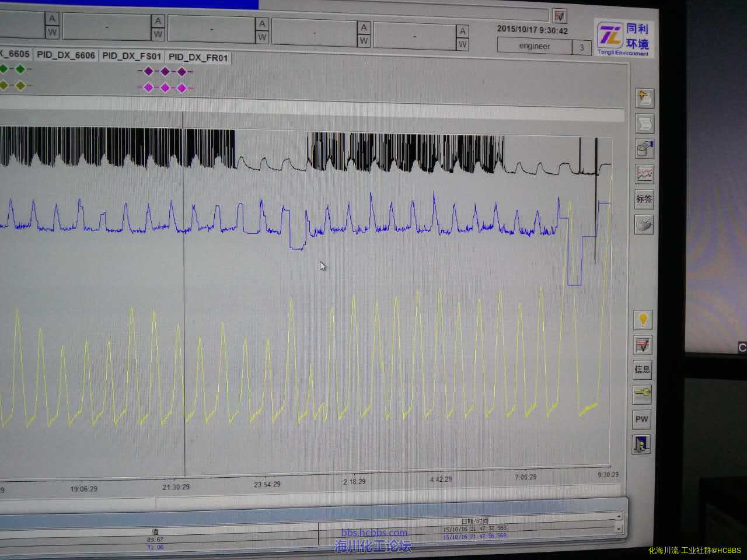
Task: Click the 89.67 value cell
Action: click(x=155, y=540)
